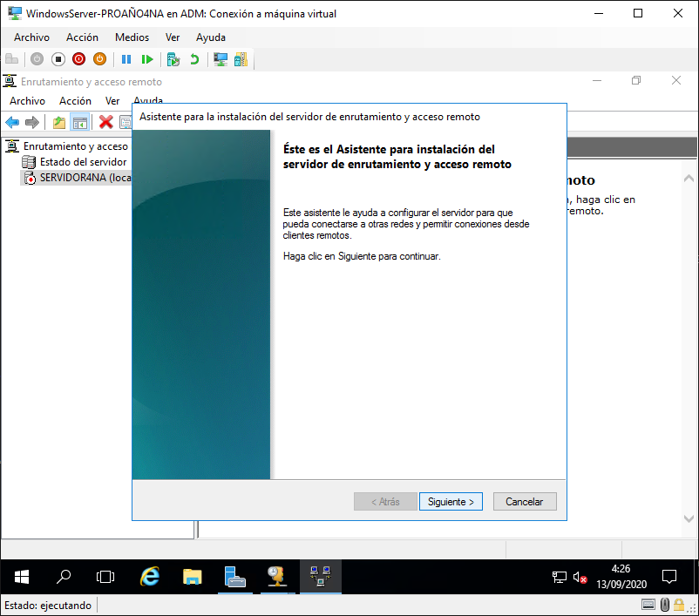Go back using the blue arrow in MMC toolbar
The height and width of the screenshot is (616, 699).
click(12, 122)
